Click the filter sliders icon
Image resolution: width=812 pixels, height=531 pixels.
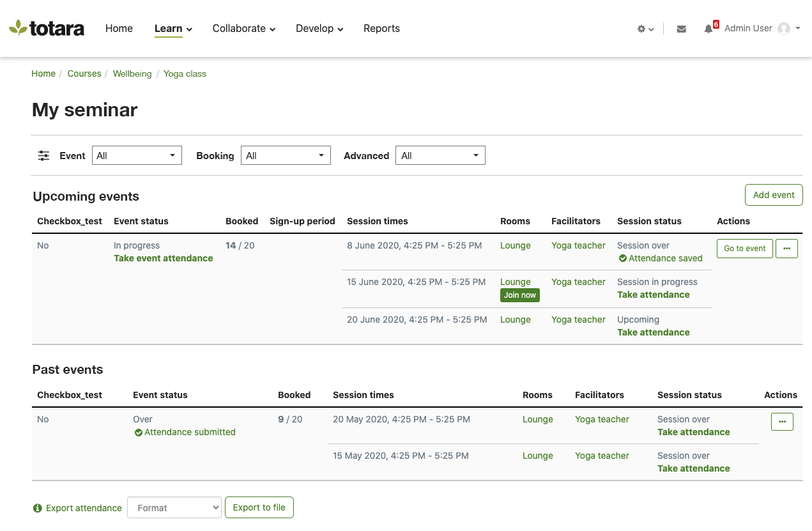point(43,155)
